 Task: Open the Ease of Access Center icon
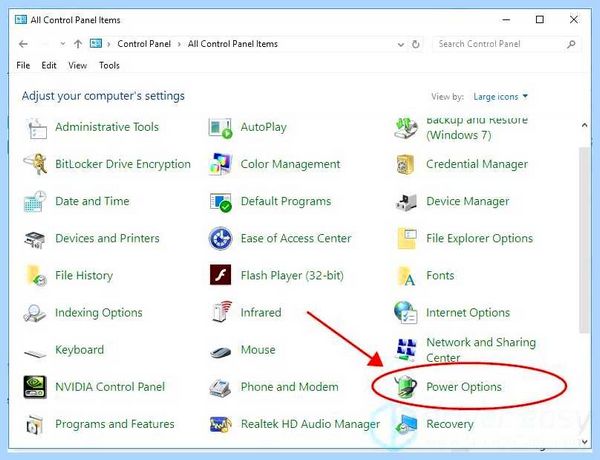pyautogui.click(x=220, y=238)
